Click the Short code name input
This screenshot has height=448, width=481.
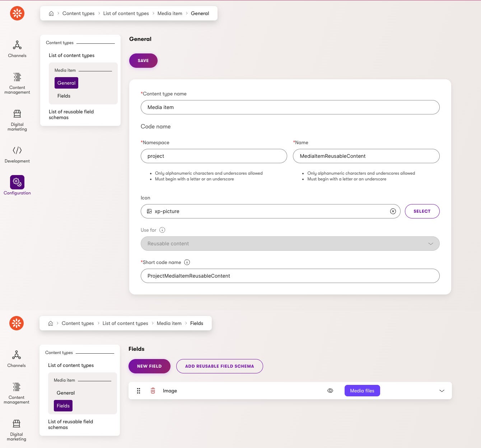coord(290,276)
